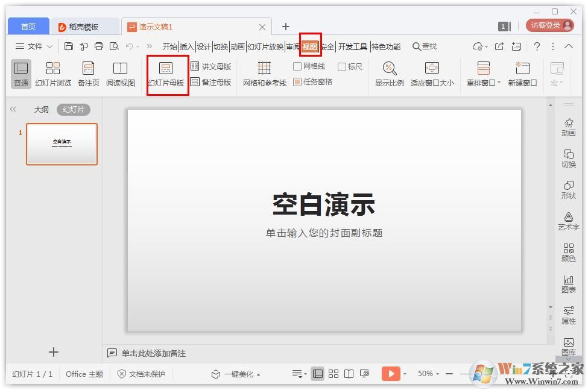Viewport: 588px width, 390px height.
Task: Switch to the 插入 ribbon tab
Action: (x=187, y=46)
